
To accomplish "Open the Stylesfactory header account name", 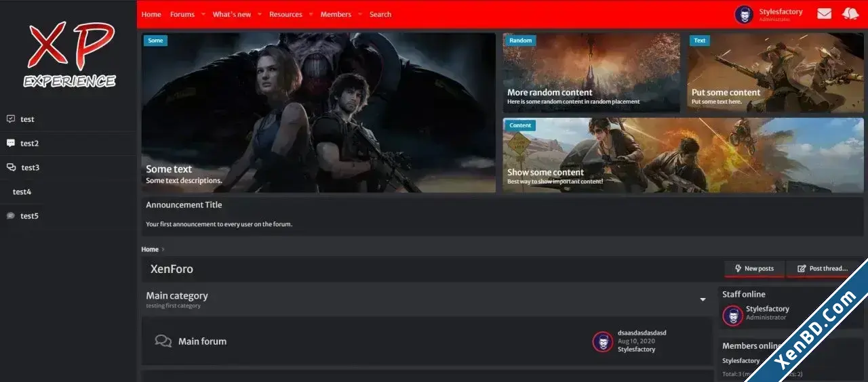I will (781, 12).
